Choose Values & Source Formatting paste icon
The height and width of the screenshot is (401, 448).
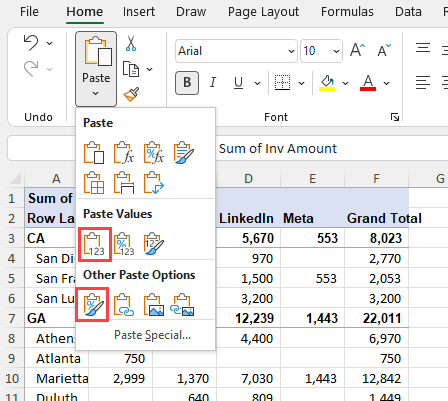[154, 244]
